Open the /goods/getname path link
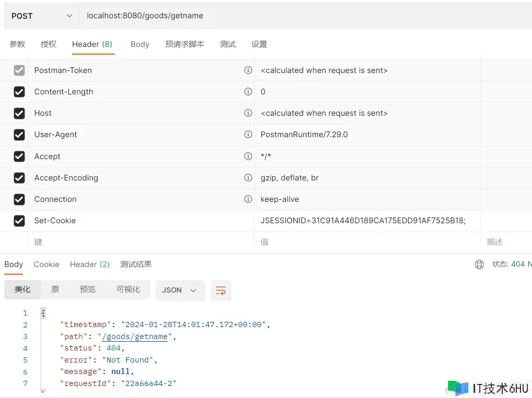The image size is (532, 398). (x=135, y=336)
